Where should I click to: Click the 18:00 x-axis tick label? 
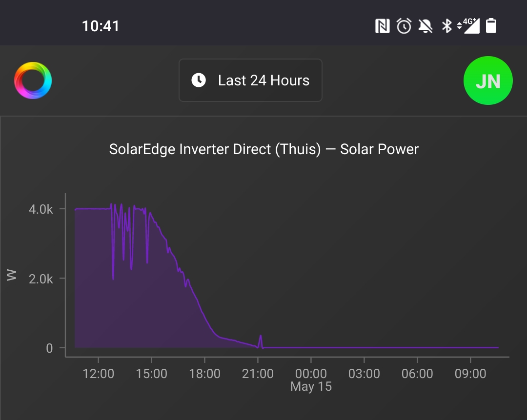point(204,374)
